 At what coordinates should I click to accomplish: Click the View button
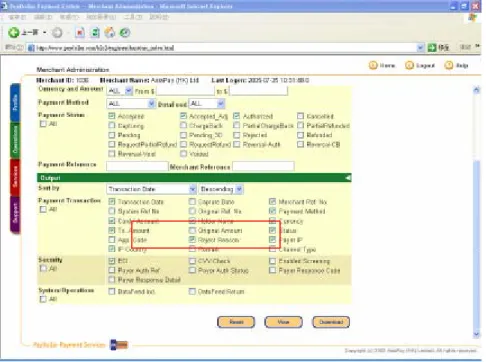coord(283,322)
